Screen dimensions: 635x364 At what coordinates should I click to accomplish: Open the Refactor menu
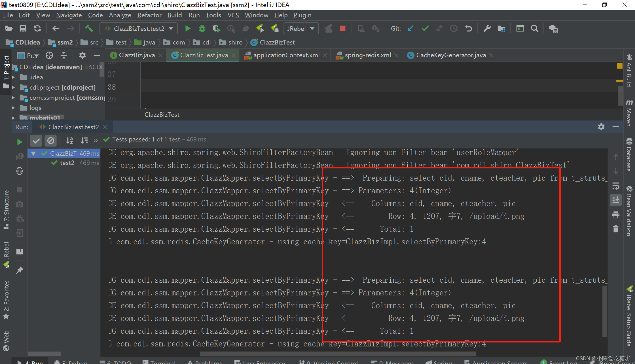pos(149,15)
